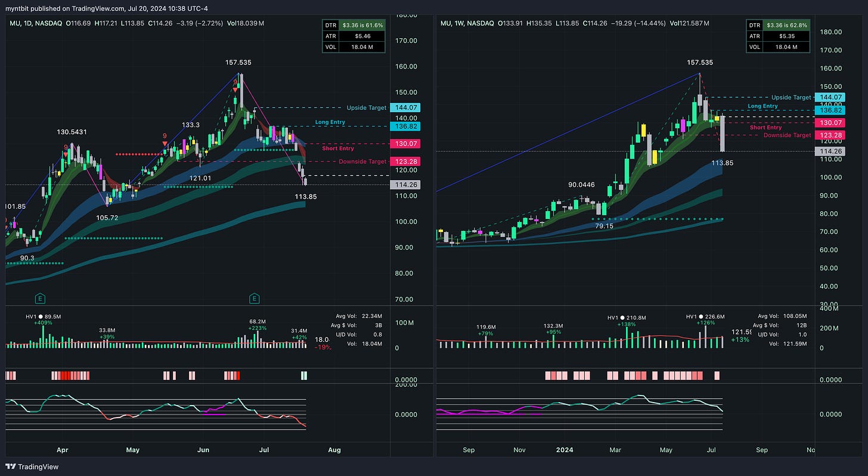Click the daily chart 123.28 downside price label

[405, 162]
